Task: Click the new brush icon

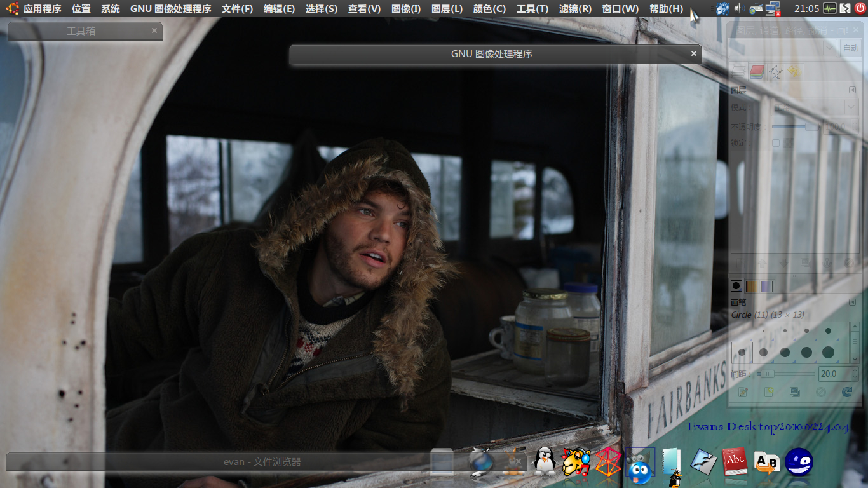Action: tap(769, 392)
